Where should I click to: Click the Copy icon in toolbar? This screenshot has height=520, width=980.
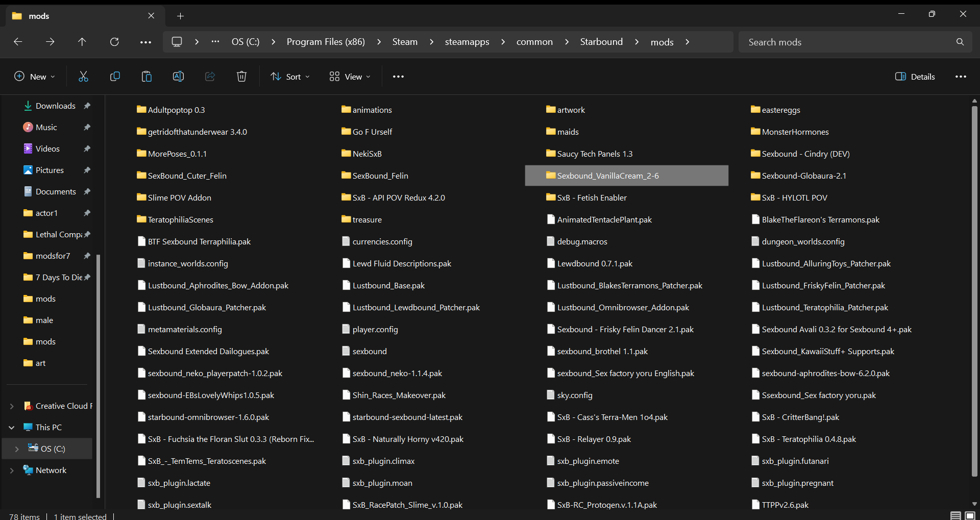click(115, 77)
